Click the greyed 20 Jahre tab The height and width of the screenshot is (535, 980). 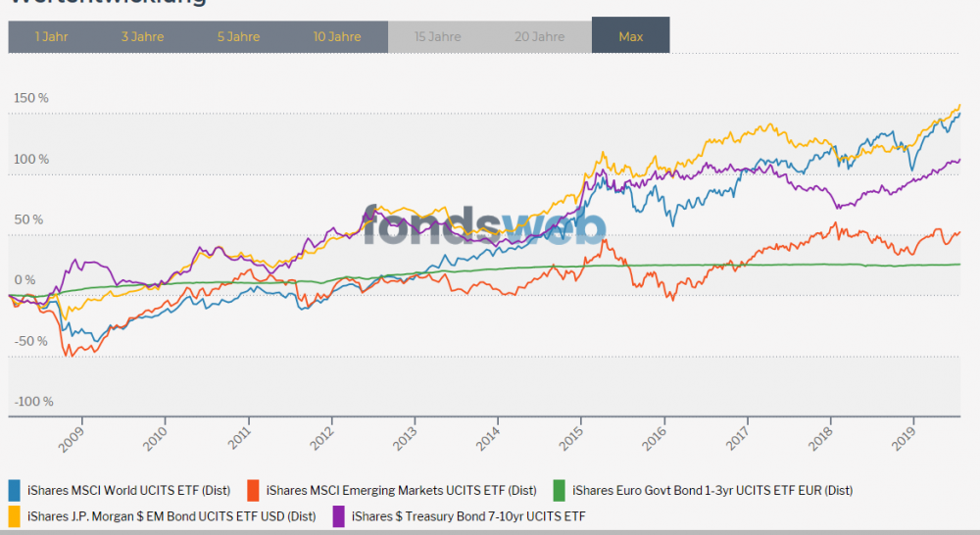[x=540, y=36]
